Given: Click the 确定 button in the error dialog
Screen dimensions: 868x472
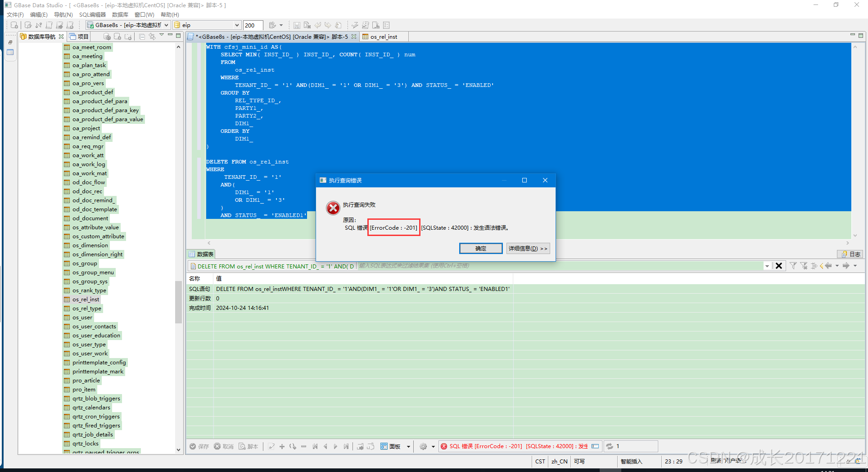Looking at the screenshot, I should pos(480,248).
